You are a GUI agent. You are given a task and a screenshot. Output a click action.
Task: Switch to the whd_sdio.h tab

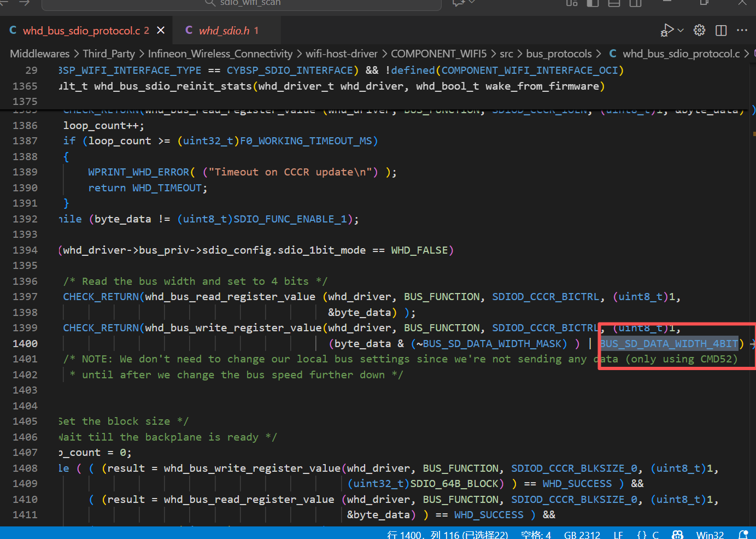pos(224,31)
